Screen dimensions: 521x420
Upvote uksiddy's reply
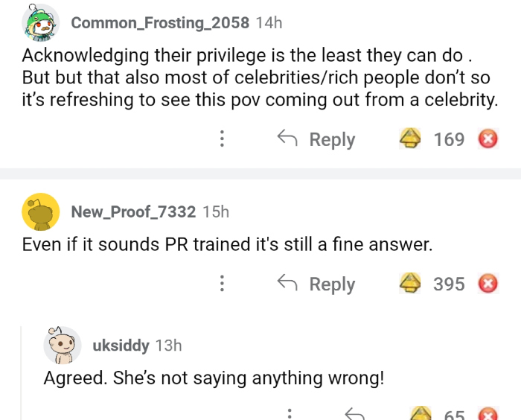[422, 414]
